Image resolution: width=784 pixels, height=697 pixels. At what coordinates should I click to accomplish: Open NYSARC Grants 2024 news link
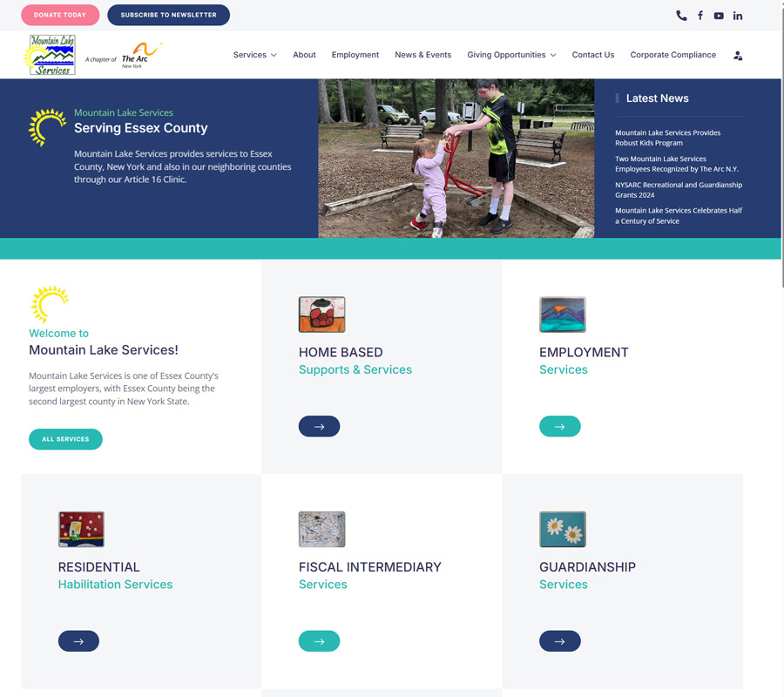679,190
